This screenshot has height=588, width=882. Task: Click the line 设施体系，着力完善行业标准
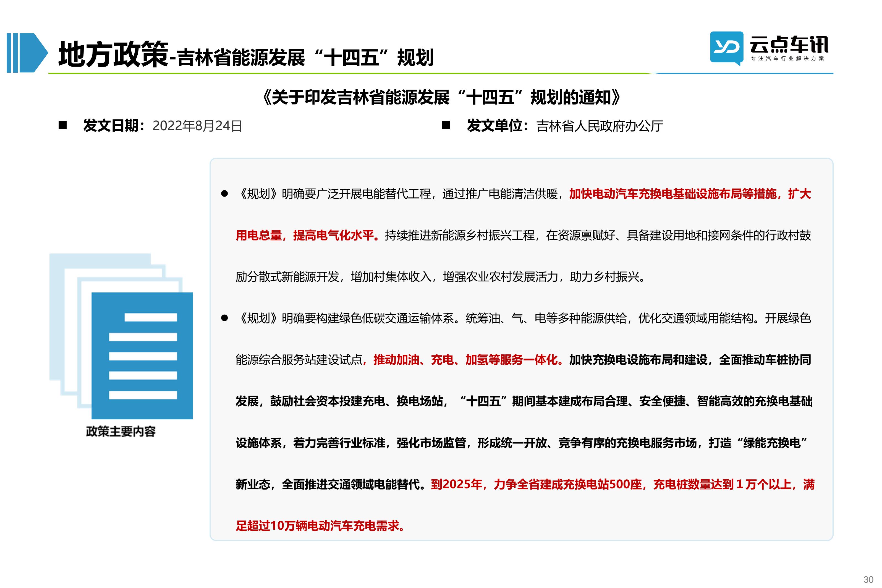pos(310,443)
